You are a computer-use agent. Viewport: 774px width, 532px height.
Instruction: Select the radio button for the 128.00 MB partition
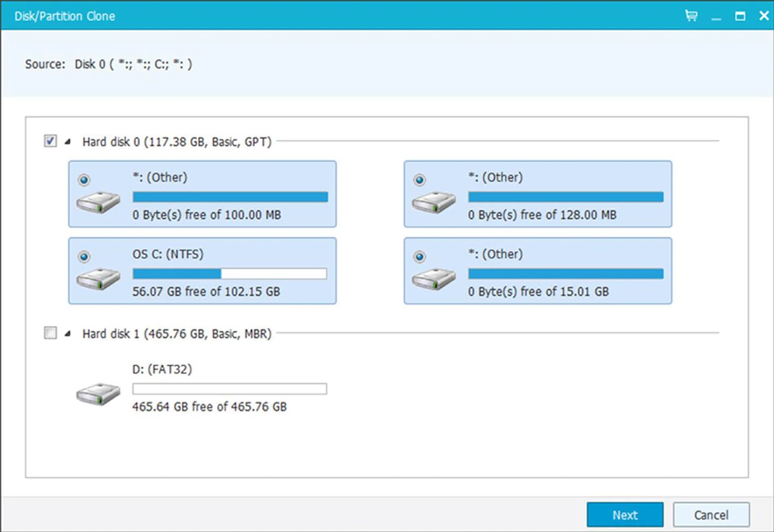coord(420,180)
